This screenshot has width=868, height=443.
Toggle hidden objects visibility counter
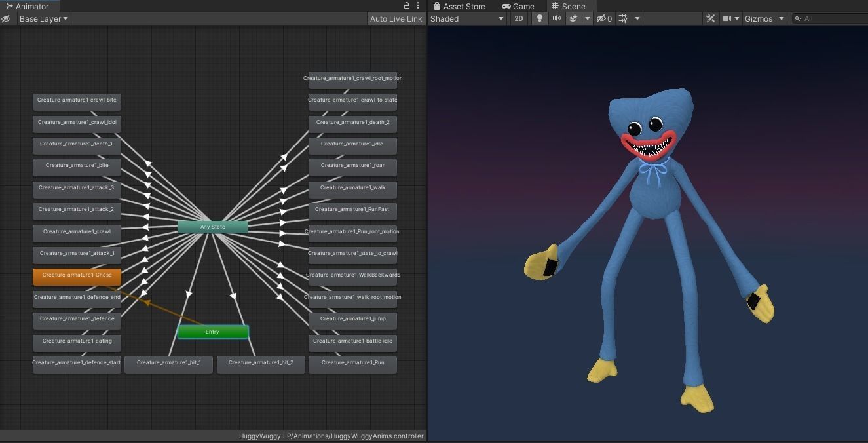coord(604,19)
